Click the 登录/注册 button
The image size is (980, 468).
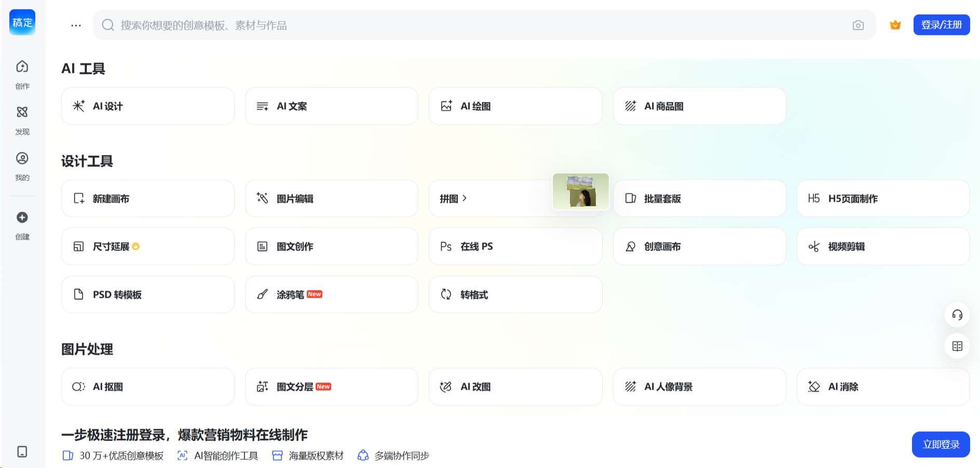(941, 25)
